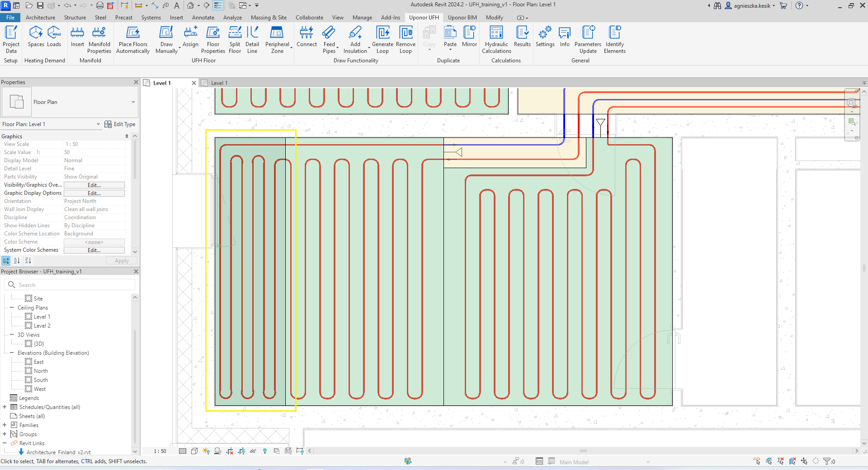The width and height of the screenshot is (868, 470).
Task: Click the Color Scheme <none> button
Action: pos(94,242)
